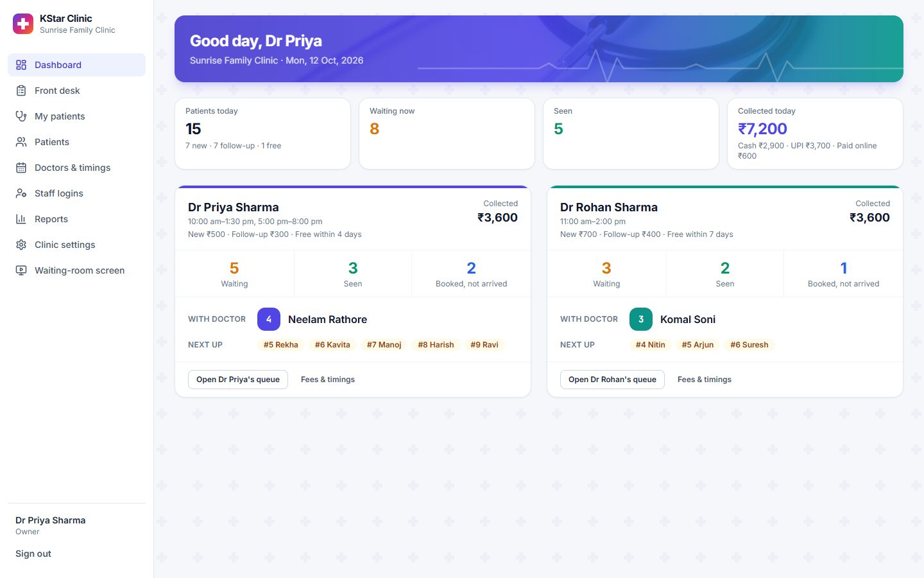Viewport: 924px width, 578px height.
Task: Click the Staff logins user icon
Action: click(21, 193)
